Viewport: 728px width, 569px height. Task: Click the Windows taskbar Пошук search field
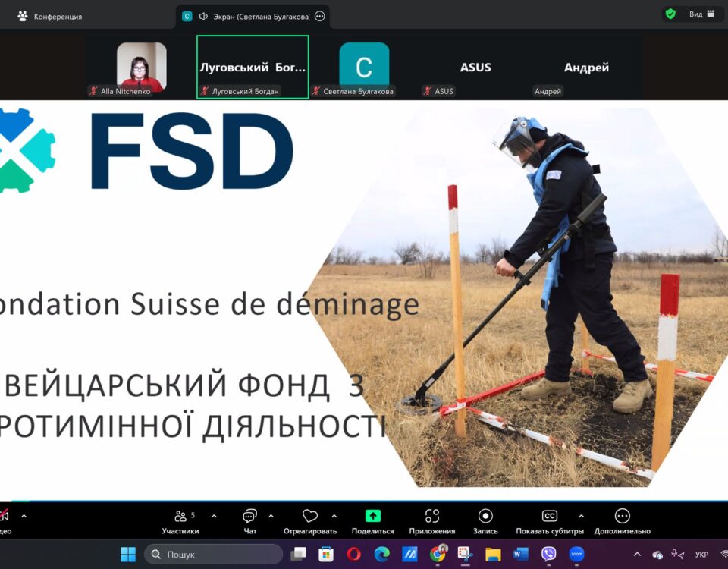[213, 555]
